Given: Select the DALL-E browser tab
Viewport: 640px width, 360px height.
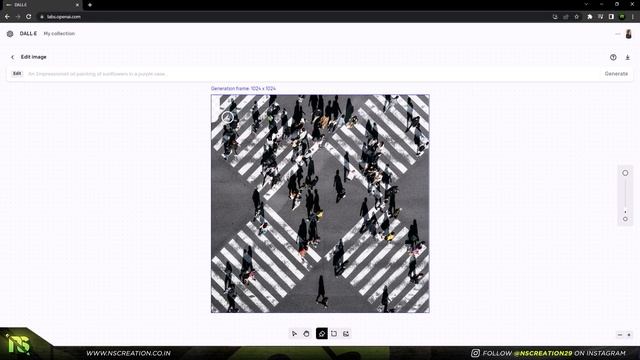Looking at the screenshot, I should pos(41,5).
